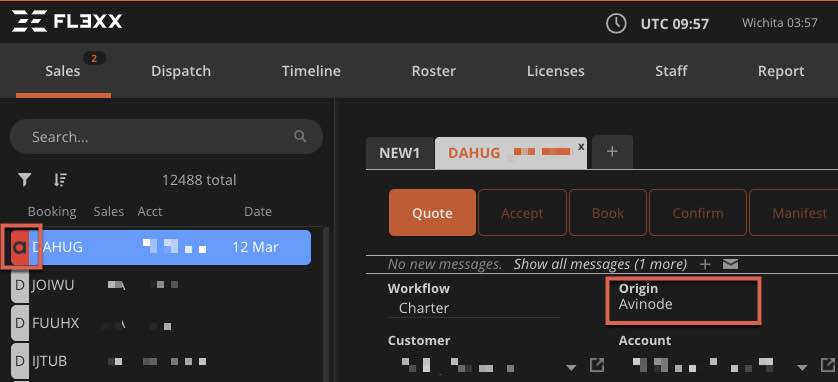Select the DAHUG quote tab
Viewport: 838px width, 382px height.
pos(511,153)
